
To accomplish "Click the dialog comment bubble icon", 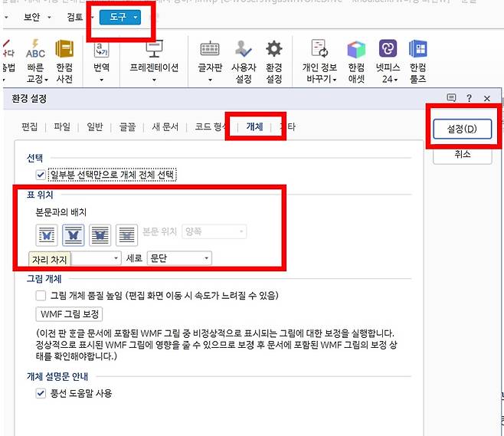I will [x=451, y=98].
